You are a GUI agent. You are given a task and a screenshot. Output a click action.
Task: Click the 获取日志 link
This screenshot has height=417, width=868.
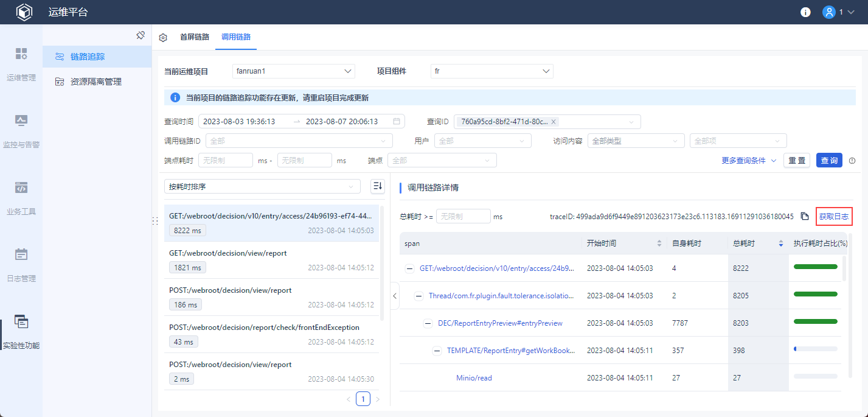click(x=834, y=216)
